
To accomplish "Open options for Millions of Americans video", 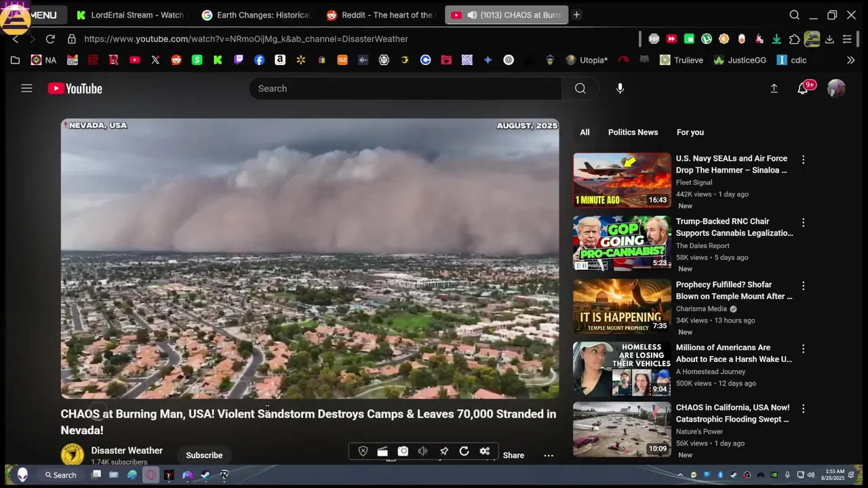I will coord(804,349).
